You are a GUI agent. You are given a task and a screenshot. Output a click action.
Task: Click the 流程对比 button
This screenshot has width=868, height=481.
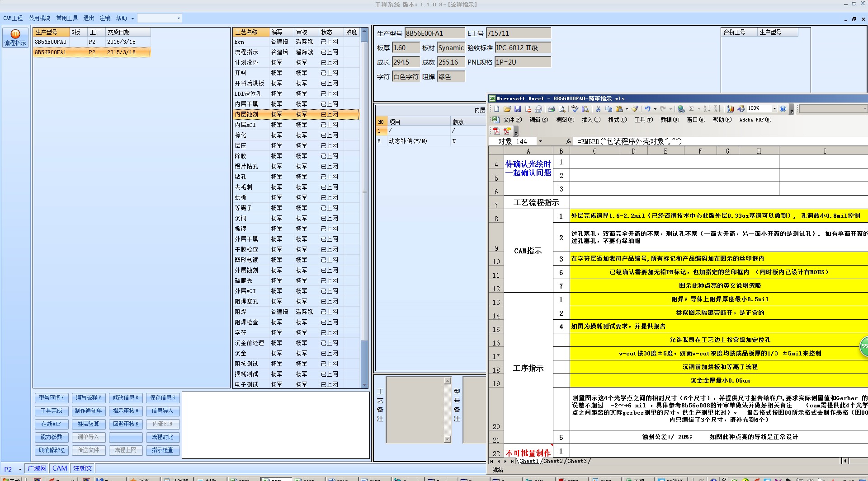163,437
